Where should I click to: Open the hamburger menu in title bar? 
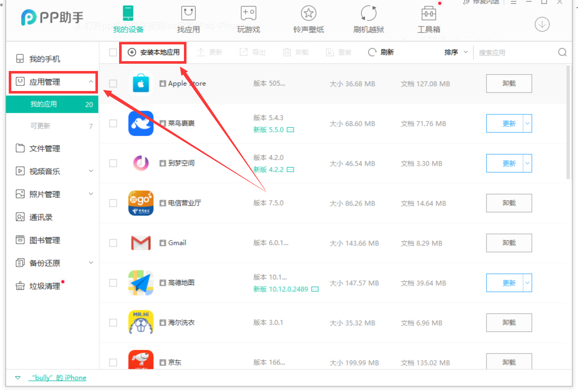pos(514,2)
